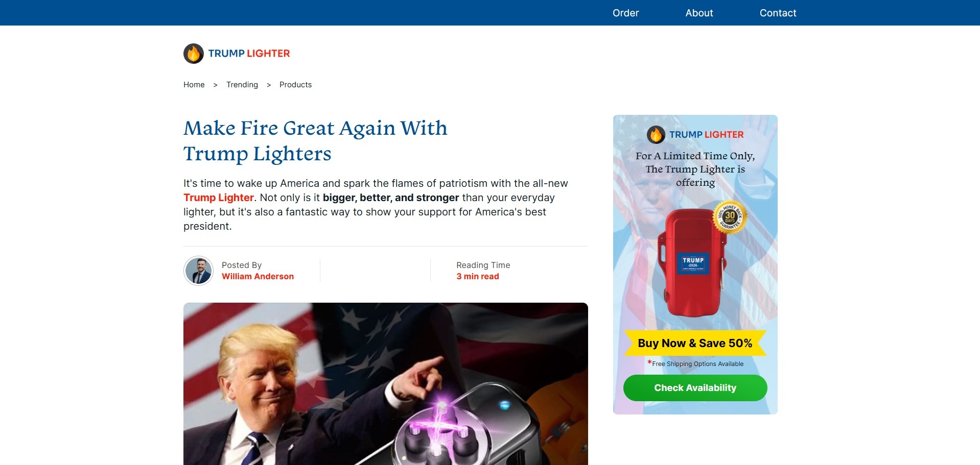This screenshot has width=980, height=465.
Task: Click the 3 min read label
Action: 478,276
